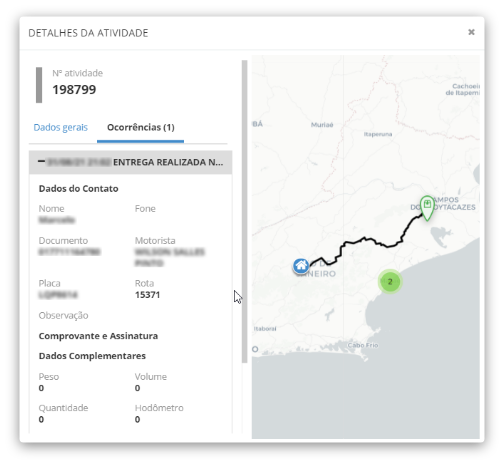Switch to the Dados gerais tab
The width and height of the screenshot is (504, 465).
[60, 127]
